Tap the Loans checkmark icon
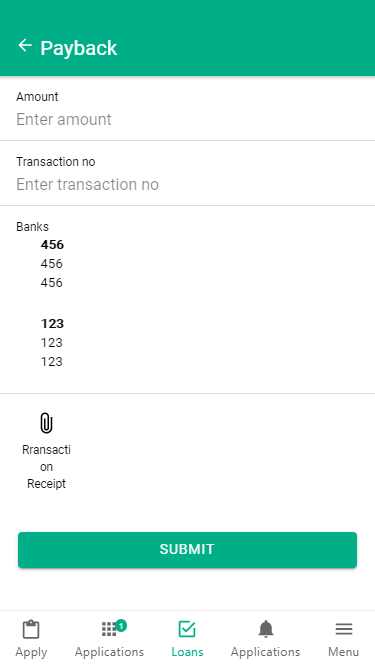Screen dimensions: 375x667 point(187,629)
